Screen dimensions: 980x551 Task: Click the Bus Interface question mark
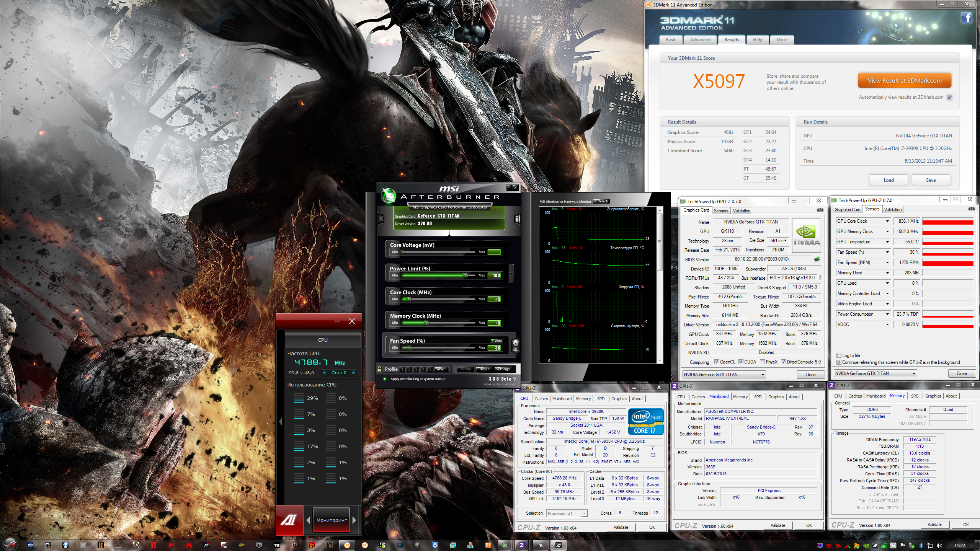(820, 278)
